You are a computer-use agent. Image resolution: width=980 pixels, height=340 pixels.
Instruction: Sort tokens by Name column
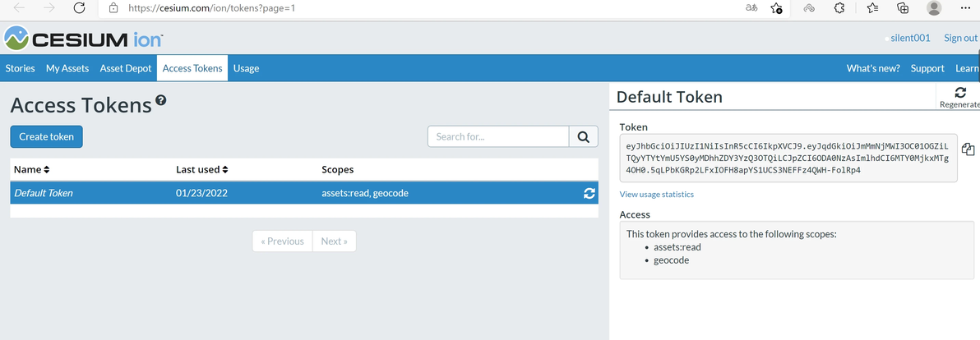33,169
